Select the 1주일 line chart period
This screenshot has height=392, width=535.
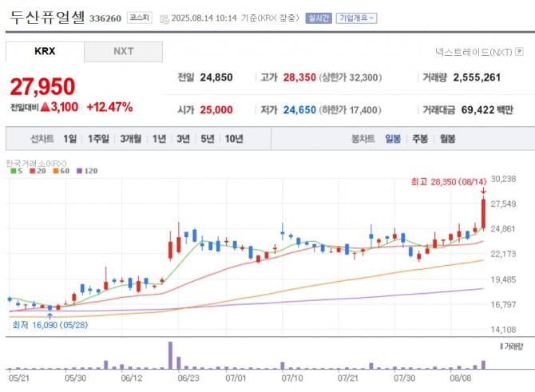[99, 138]
